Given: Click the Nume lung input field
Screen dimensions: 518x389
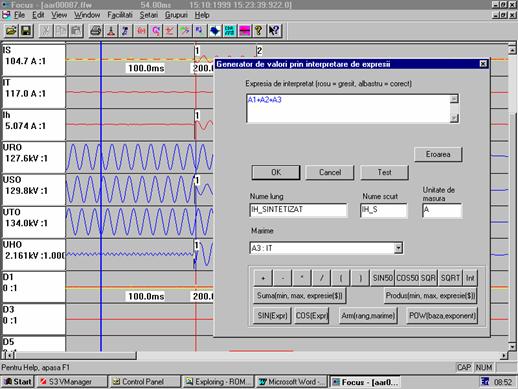Looking at the screenshot, I should pyautogui.click(x=298, y=210).
